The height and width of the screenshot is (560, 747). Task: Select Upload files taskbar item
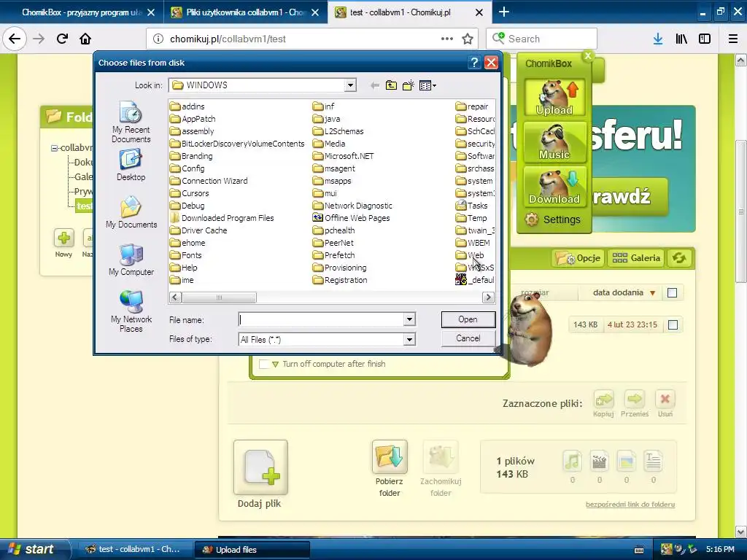[x=252, y=550]
